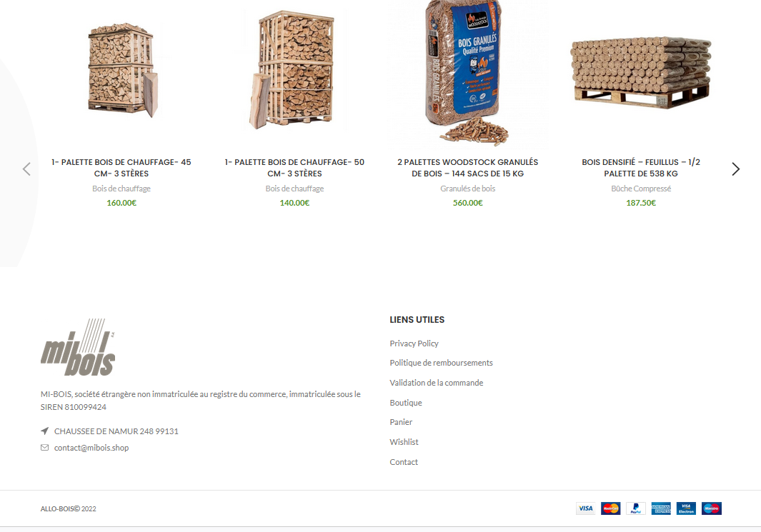Click the next carousel arrow
Viewport: 761px width, 532px height.
tap(736, 169)
